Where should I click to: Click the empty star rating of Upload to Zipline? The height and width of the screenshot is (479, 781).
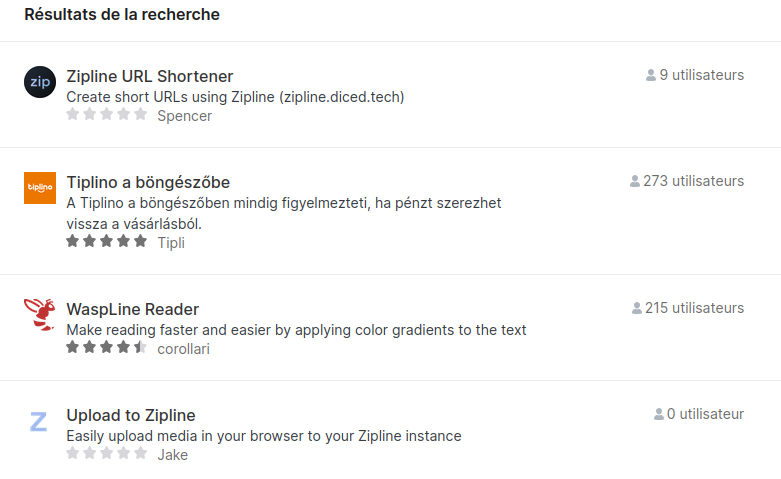pyautogui.click(x=107, y=453)
